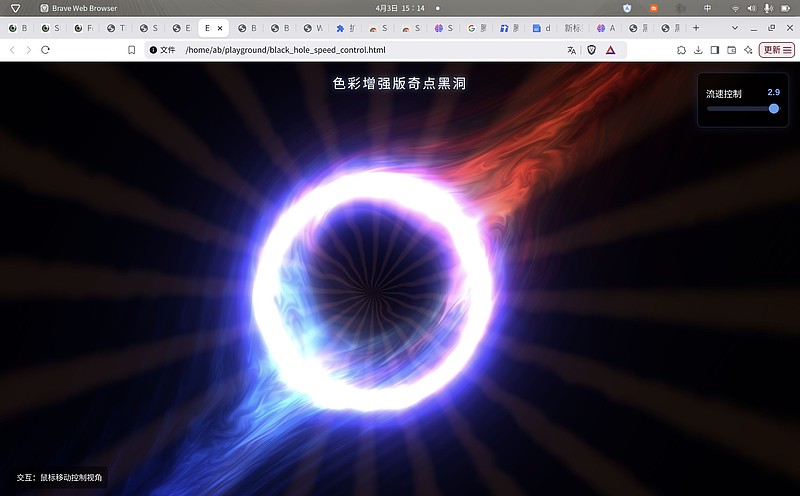800x496 pixels.
Task: Open the Brave Rewards triangle icon
Action: (x=610, y=50)
